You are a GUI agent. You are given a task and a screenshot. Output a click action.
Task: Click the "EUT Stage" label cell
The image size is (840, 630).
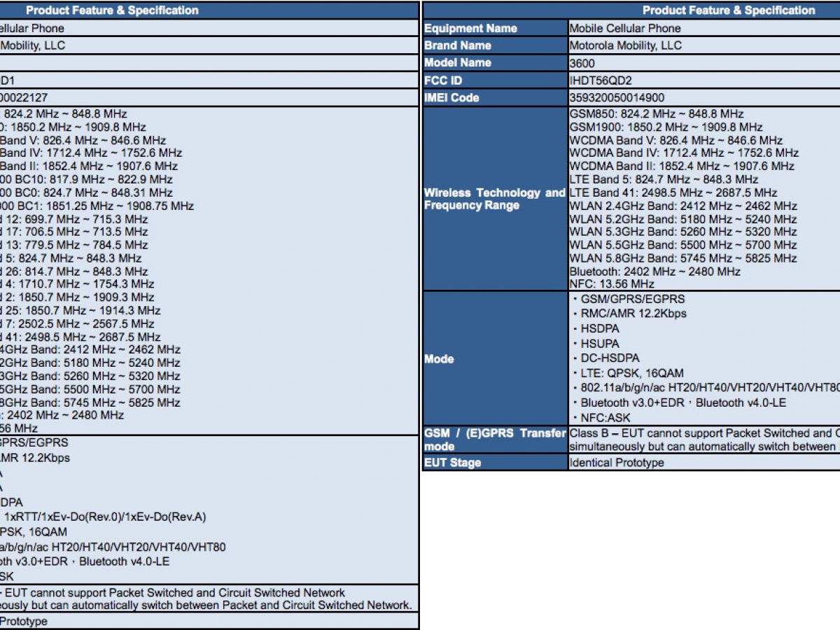pyautogui.click(x=452, y=463)
